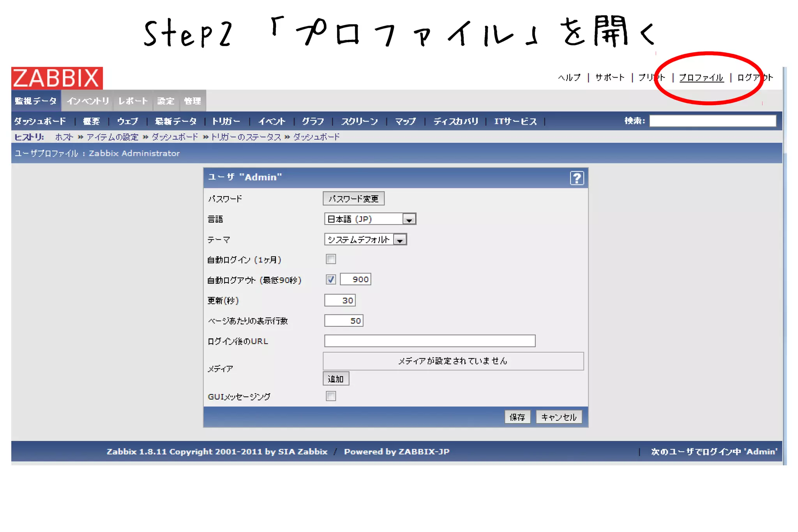The height and width of the screenshot is (532, 798).
Task: Click the ログイン後のURL field
Action: click(x=430, y=341)
